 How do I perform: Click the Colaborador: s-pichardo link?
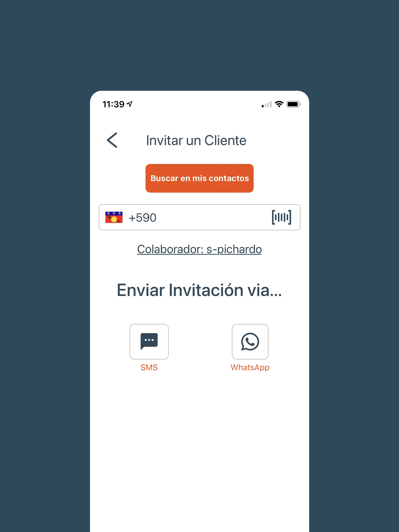199,249
